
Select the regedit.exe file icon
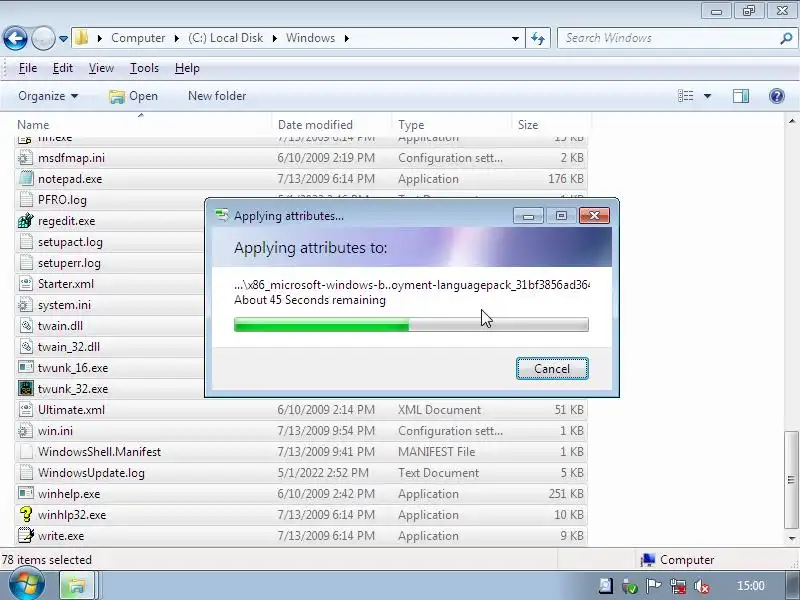tap(25, 221)
